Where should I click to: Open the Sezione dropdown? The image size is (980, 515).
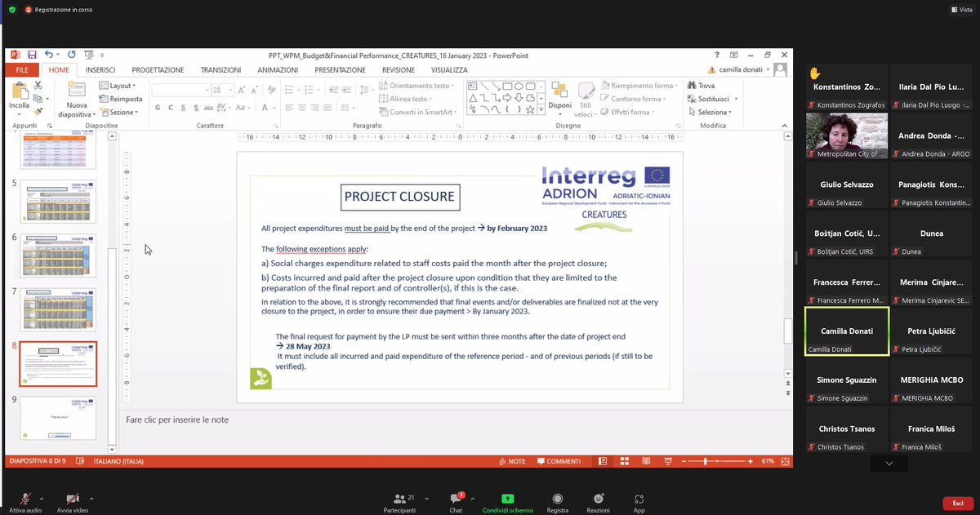(x=118, y=112)
